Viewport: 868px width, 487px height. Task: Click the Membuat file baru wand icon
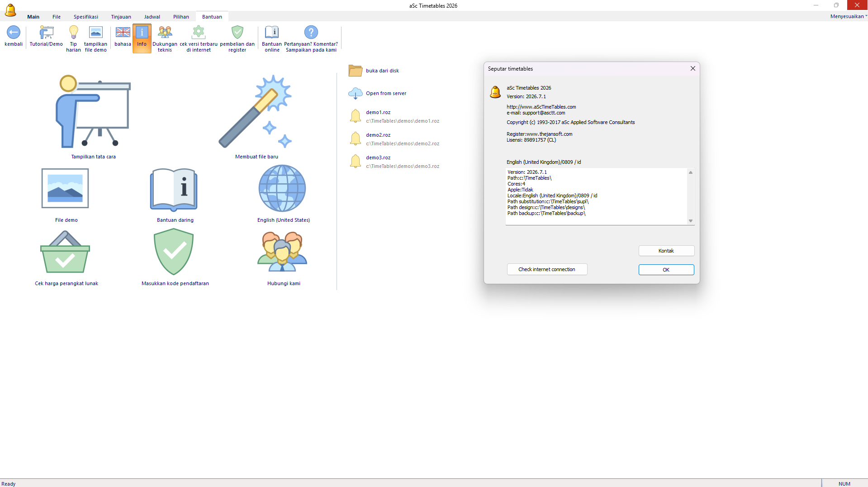click(x=256, y=111)
